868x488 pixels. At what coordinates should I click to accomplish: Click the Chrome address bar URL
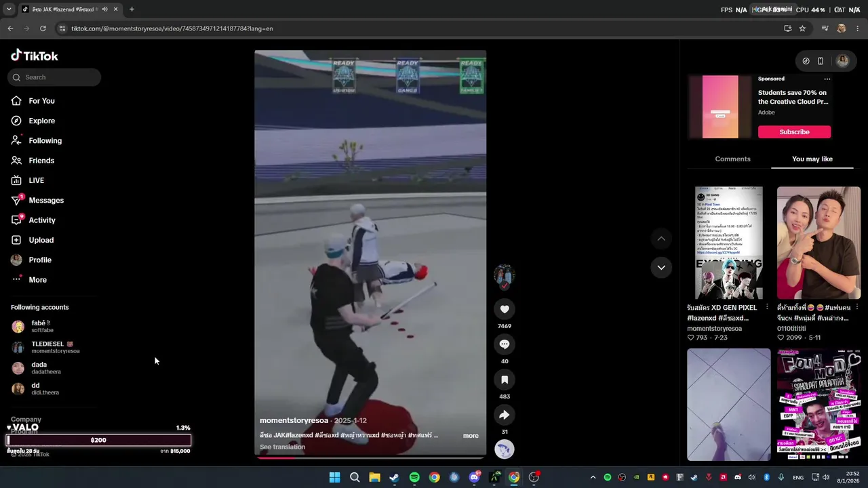tap(172, 28)
